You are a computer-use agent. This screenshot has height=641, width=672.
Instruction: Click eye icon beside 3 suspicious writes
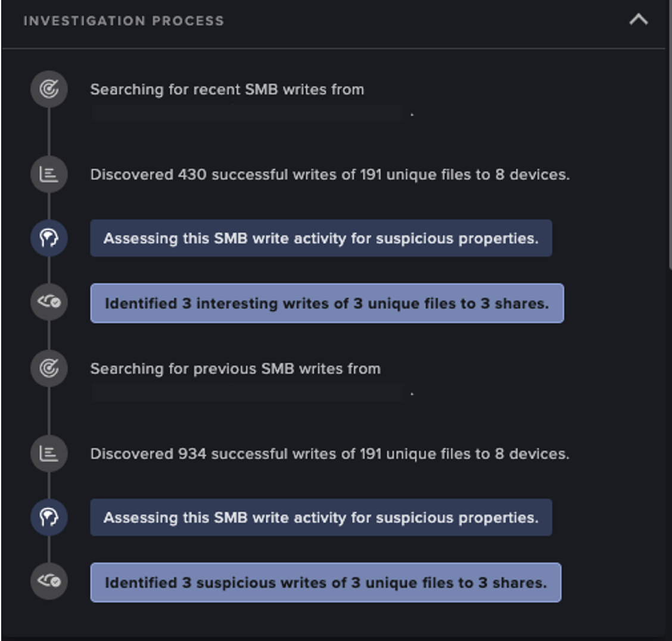point(49,581)
